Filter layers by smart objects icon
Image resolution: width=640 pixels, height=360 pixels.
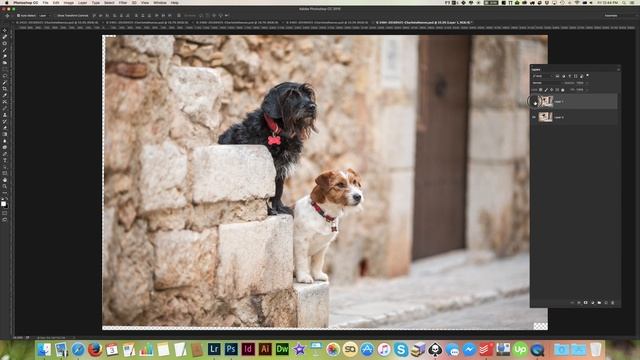[x=581, y=76]
